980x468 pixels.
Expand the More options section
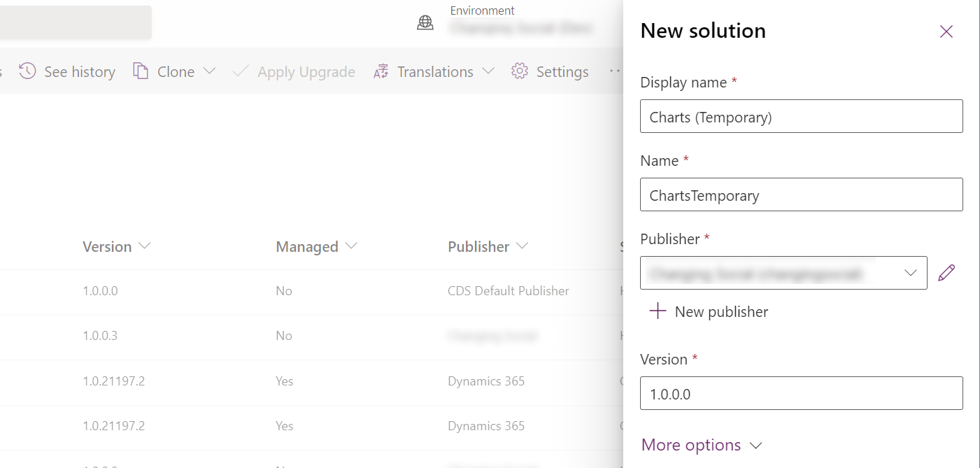tap(701, 445)
